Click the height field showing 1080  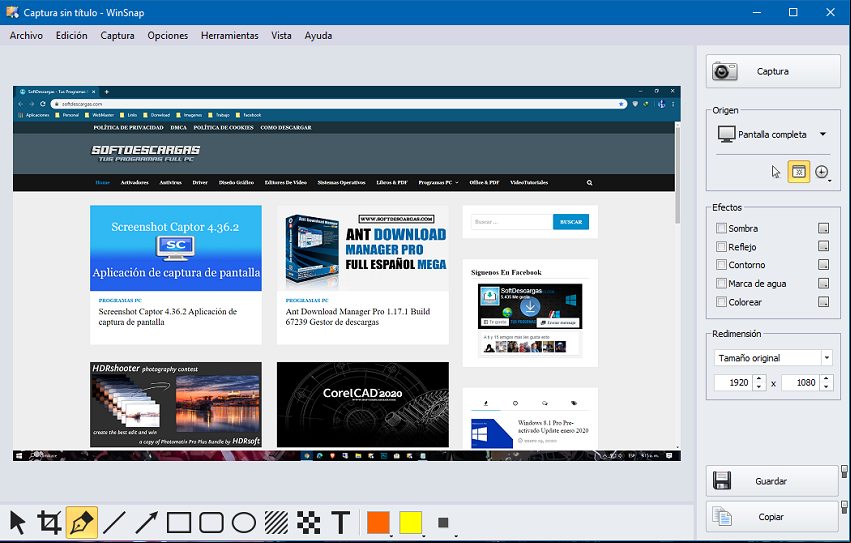[x=801, y=383]
